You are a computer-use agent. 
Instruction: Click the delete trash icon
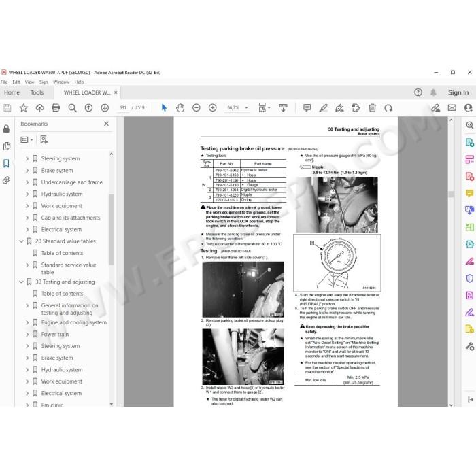[372, 107]
